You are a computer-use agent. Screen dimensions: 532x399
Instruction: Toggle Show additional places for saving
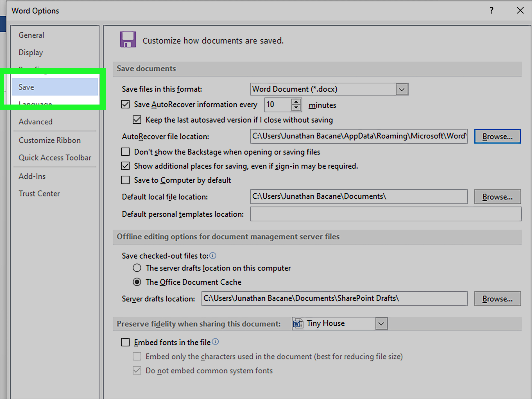pos(125,166)
